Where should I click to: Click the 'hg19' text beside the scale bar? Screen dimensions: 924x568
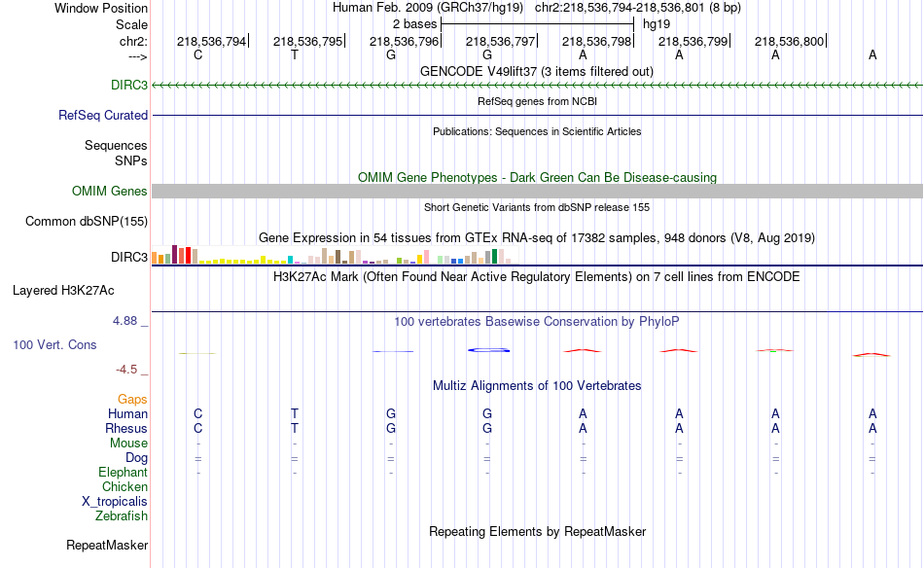(657, 24)
